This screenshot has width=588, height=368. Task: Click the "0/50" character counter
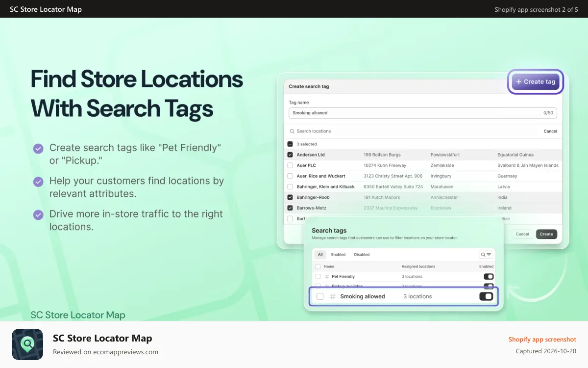pos(548,113)
